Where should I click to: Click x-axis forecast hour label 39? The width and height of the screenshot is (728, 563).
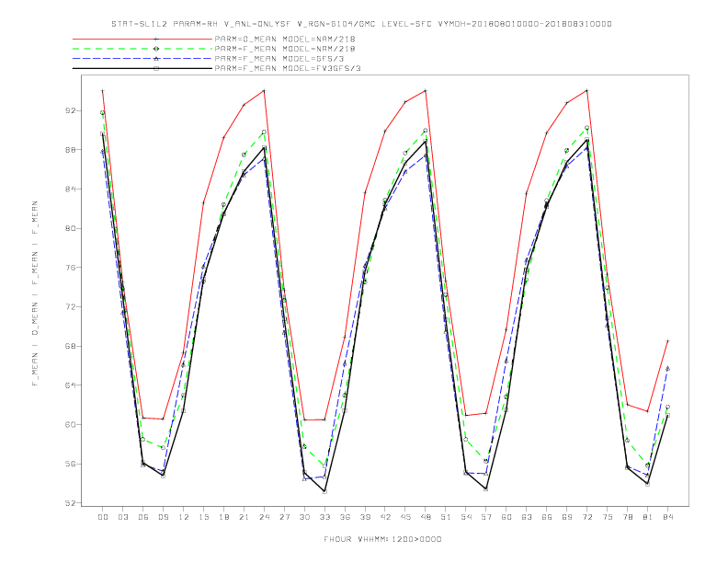click(365, 517)
